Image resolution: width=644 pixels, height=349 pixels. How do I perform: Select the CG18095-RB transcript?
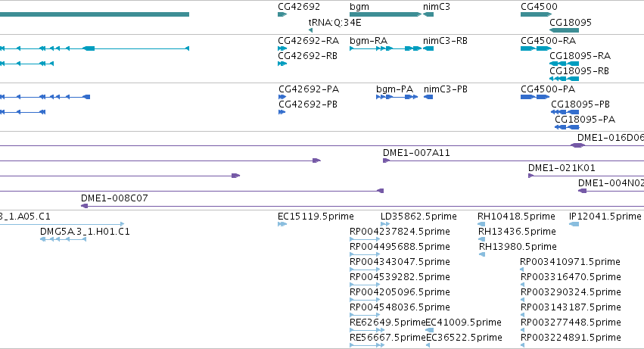click(x=564, y=79)
